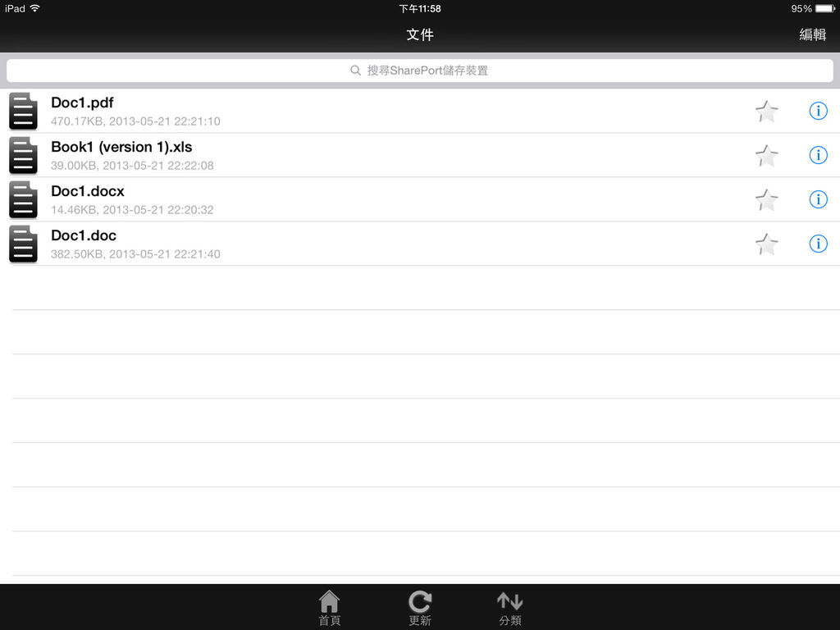840x630 pixels.
Task: Tap the Doc1.pdf document icon
Action: (23, 111)
